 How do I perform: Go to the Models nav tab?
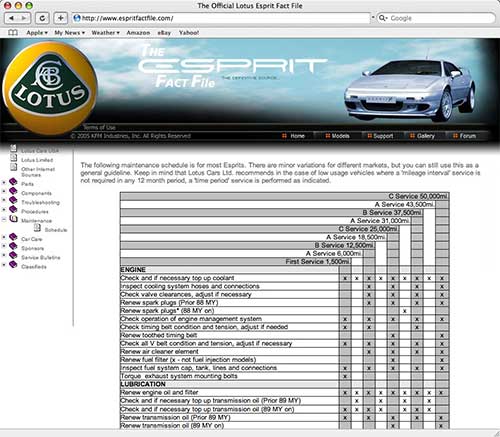[337, 136]
